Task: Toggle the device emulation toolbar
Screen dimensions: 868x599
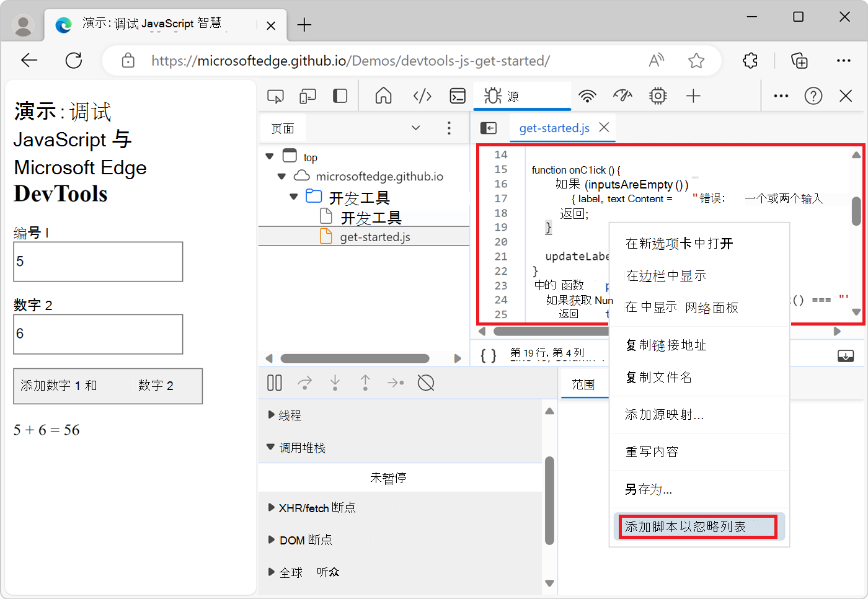Action: pyautogui.click(x=307, y=96)
